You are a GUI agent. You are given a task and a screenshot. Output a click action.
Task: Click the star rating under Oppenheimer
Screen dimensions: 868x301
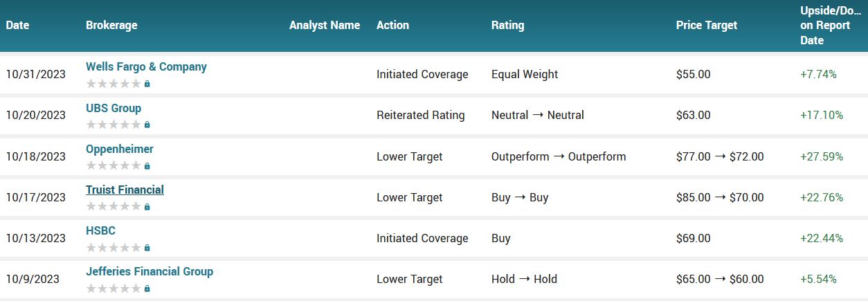click(x=114, y=166)
